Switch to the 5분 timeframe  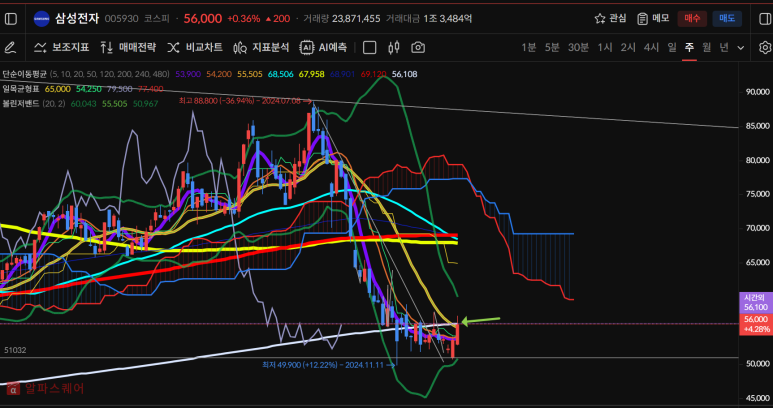pyautogui.click(x=552, y=48)
